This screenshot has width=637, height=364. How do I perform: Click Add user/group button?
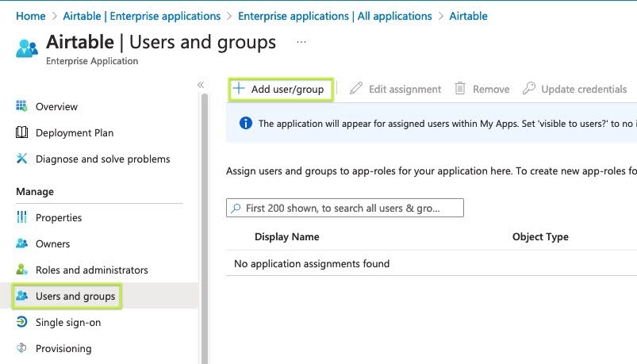pos(281,89)
